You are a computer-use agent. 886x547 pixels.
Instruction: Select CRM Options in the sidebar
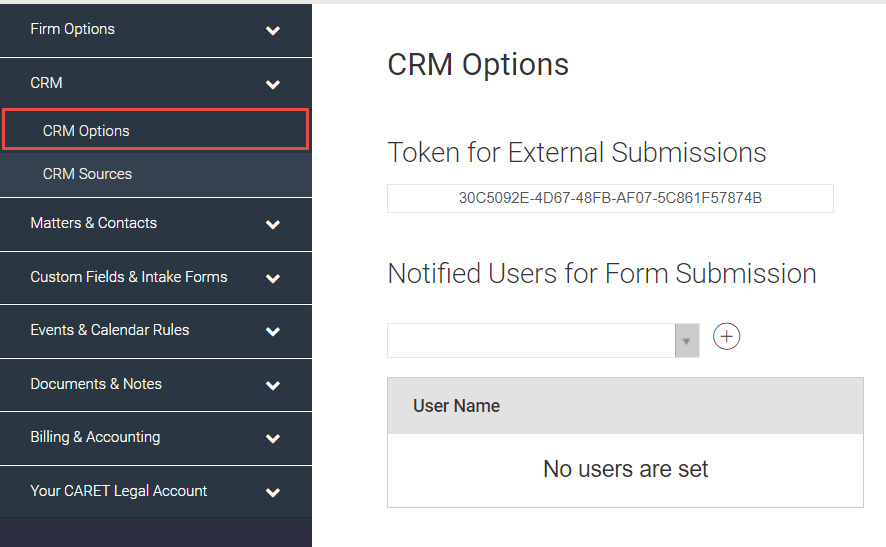pyautogui.click(x=155, y=130)
